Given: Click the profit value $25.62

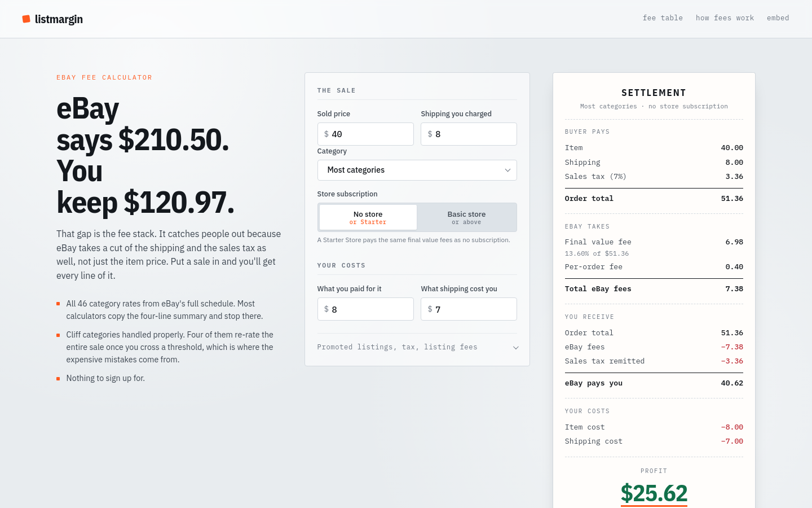Looking at the screenshot, I should [654, 493].
